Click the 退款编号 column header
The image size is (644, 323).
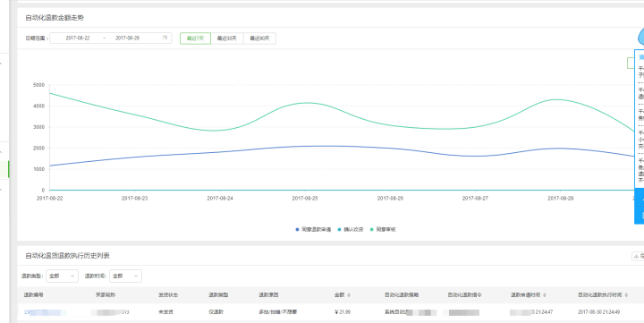point(34,295)
